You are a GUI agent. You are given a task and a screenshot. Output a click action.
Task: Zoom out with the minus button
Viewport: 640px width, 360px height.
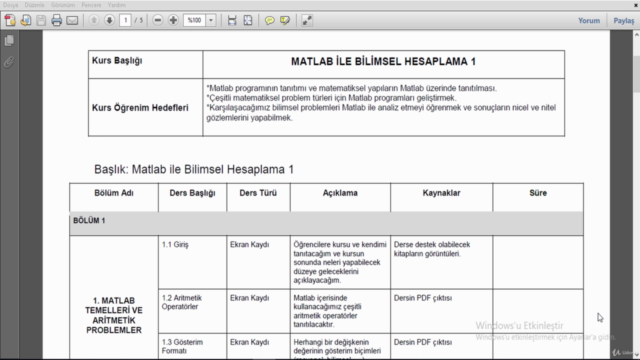tap(158, 20)
